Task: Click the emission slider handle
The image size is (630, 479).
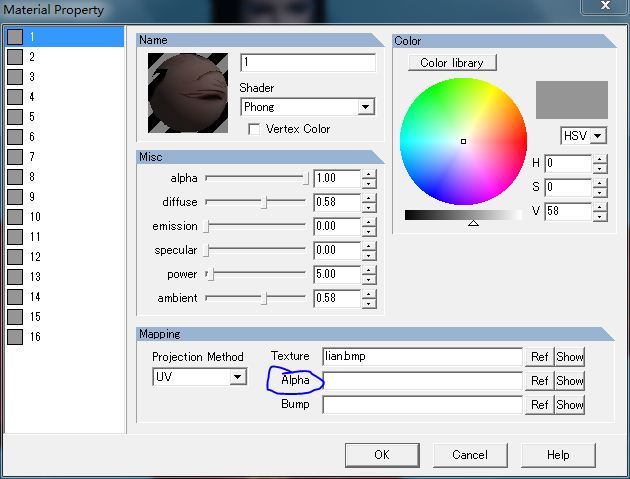Action: click(206, 226)
